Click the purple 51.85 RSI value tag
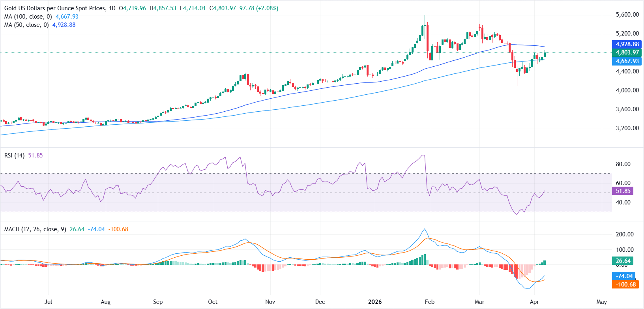 point(623,191)
